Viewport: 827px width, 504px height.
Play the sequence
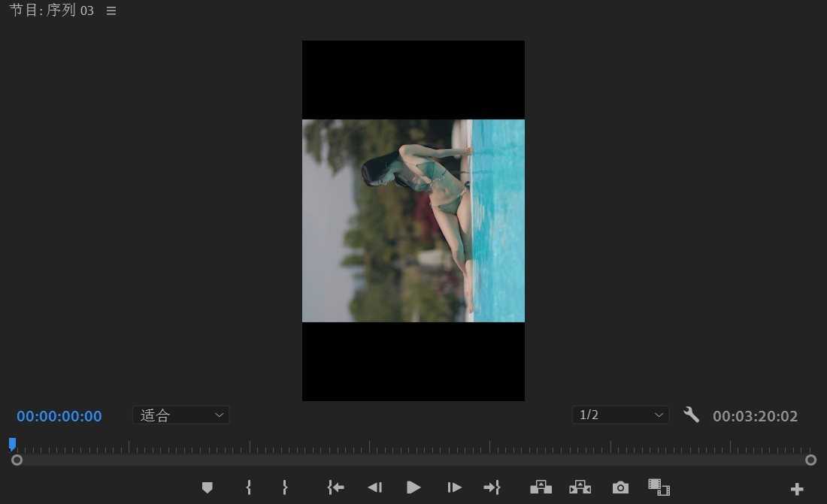[x=413, y=487]
